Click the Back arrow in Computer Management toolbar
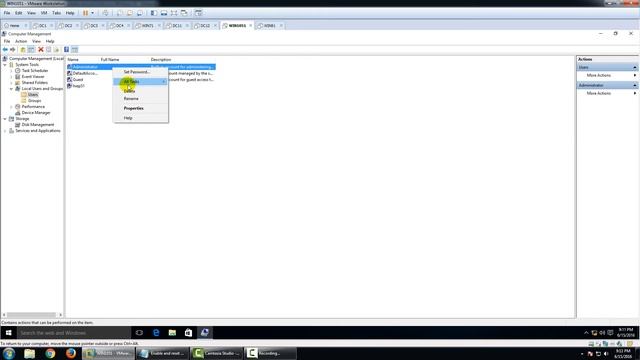 click(x=5, y=49)
